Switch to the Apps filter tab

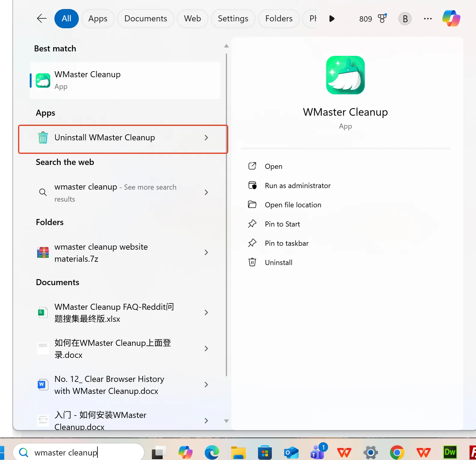pos(98,19)
